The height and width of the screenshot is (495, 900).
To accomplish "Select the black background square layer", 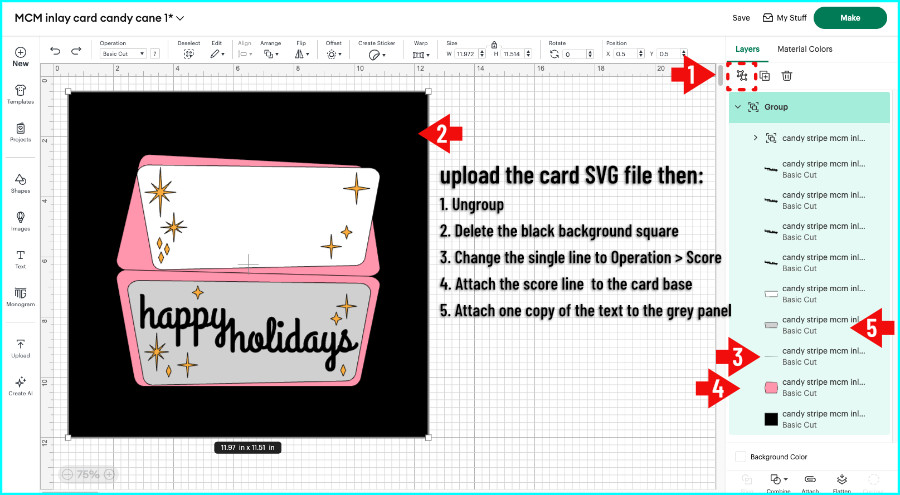I will point(809,419).
